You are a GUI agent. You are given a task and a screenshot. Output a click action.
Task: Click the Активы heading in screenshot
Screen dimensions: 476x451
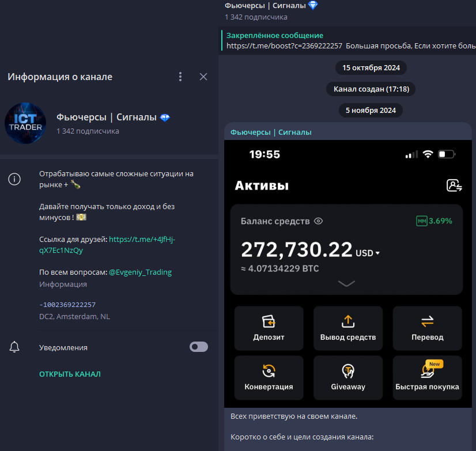262,185
